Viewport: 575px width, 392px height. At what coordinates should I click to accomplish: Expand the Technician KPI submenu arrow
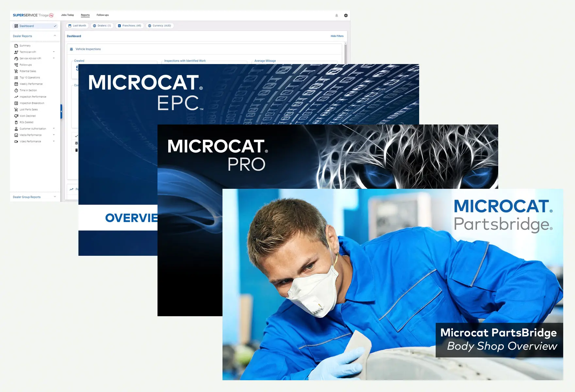coord(54,52)
